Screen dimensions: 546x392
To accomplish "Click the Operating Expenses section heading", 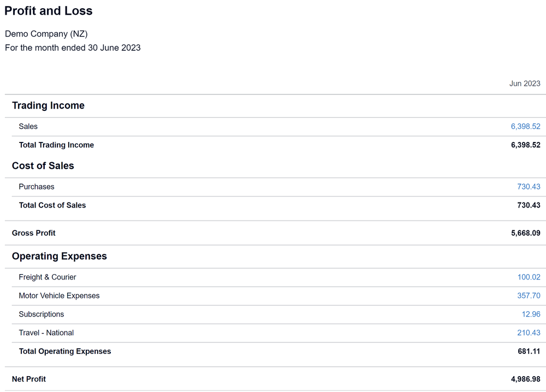I will click(x=60, y=257).
